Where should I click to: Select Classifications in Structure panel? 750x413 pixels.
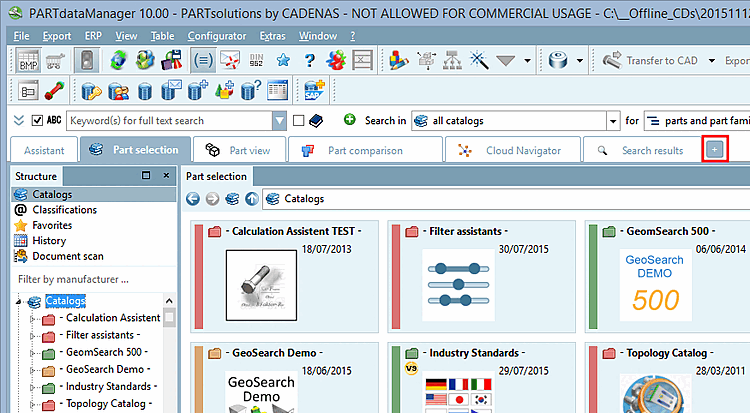(65, 210)
